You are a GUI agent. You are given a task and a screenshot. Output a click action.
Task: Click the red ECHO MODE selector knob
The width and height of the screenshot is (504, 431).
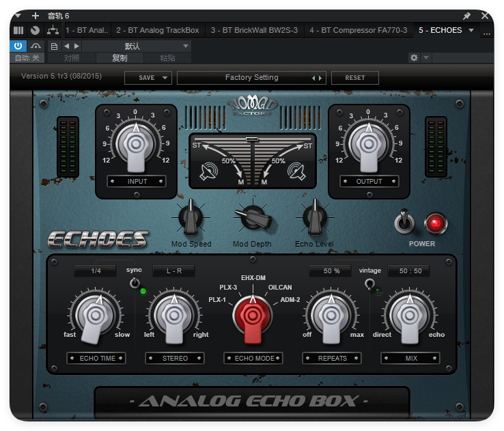253,316
